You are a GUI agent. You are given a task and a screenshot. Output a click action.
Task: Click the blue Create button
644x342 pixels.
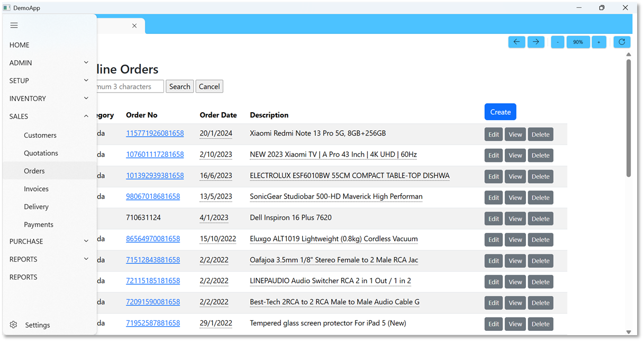pyautogui.click(x=500, y=112)
